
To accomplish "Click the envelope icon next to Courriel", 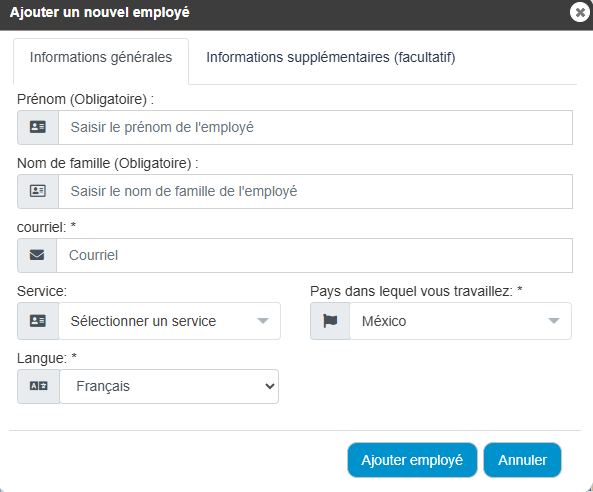I will [37, 255].
